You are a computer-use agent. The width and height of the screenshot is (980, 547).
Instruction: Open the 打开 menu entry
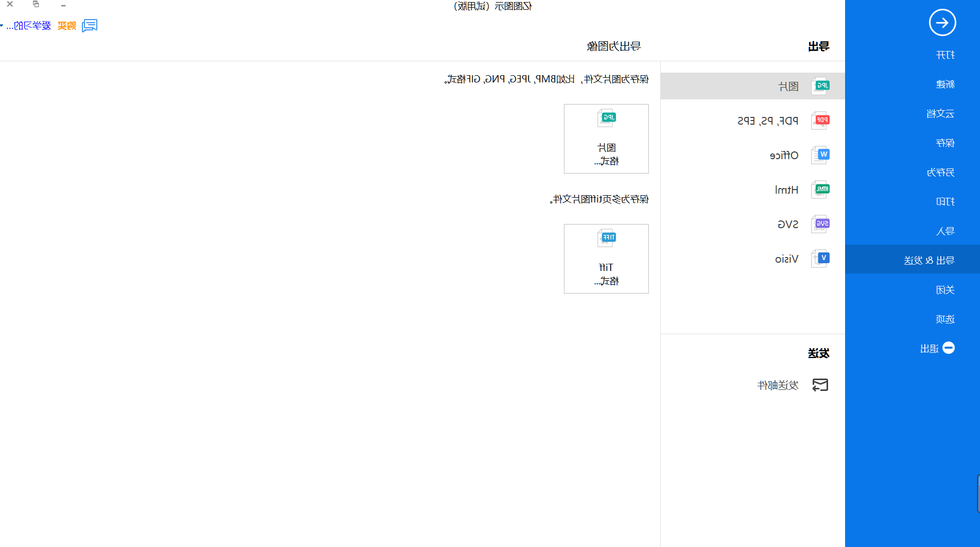tap(945, 55)
